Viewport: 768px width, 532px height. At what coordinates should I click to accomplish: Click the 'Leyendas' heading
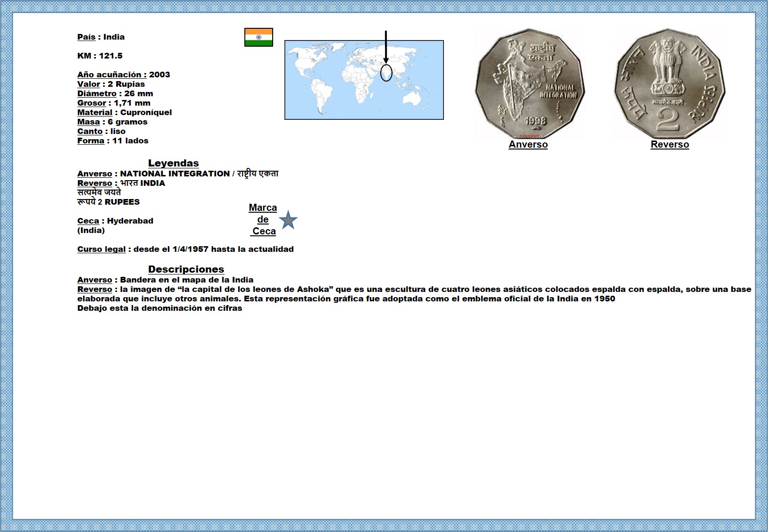[174, 163]
